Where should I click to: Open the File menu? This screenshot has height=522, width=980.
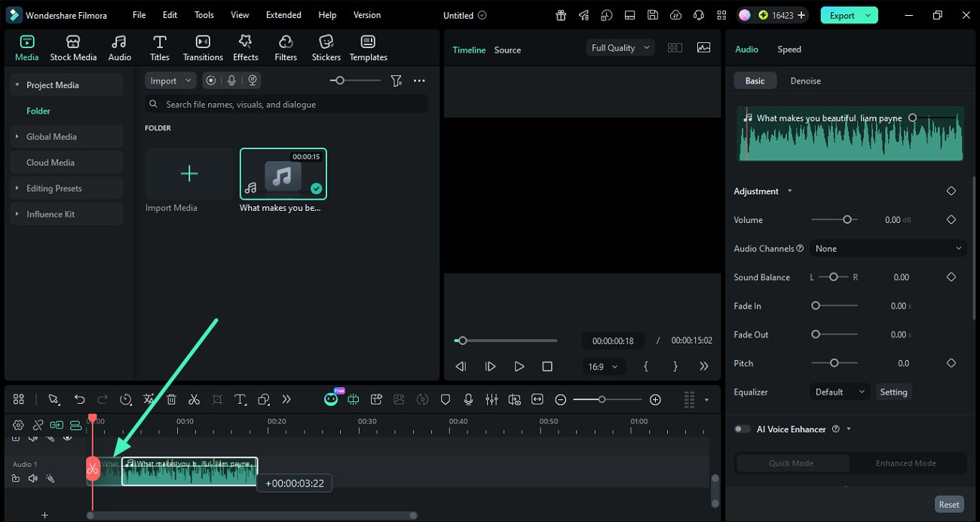(x=139, y=15)
